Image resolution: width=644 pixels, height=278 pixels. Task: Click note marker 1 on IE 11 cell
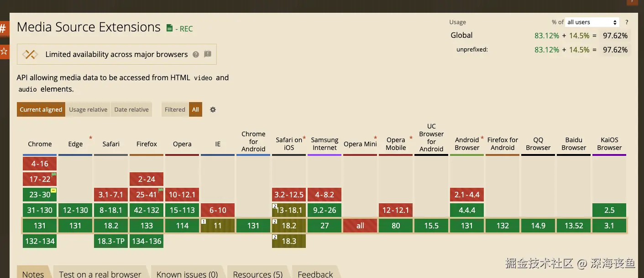[204, 221]
